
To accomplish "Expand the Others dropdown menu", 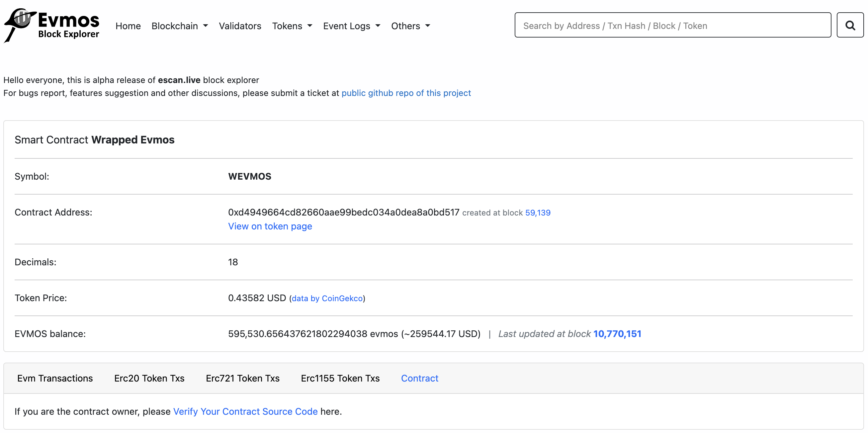I will point(410,26).
